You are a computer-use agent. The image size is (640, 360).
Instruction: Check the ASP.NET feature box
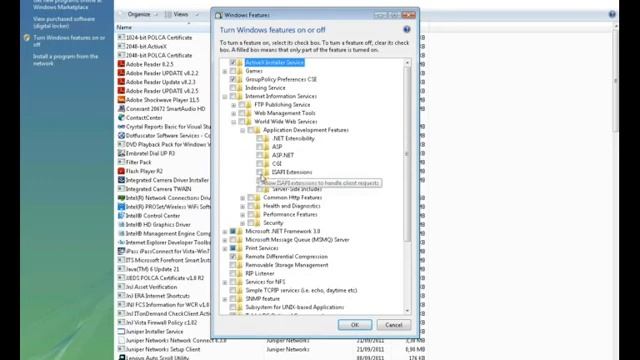tap(260, 155)
